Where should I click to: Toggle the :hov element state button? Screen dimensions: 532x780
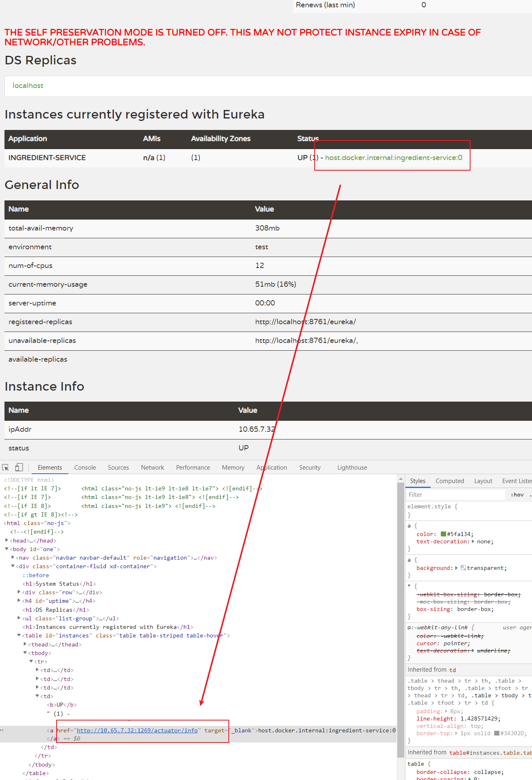(x=517, y=495)
